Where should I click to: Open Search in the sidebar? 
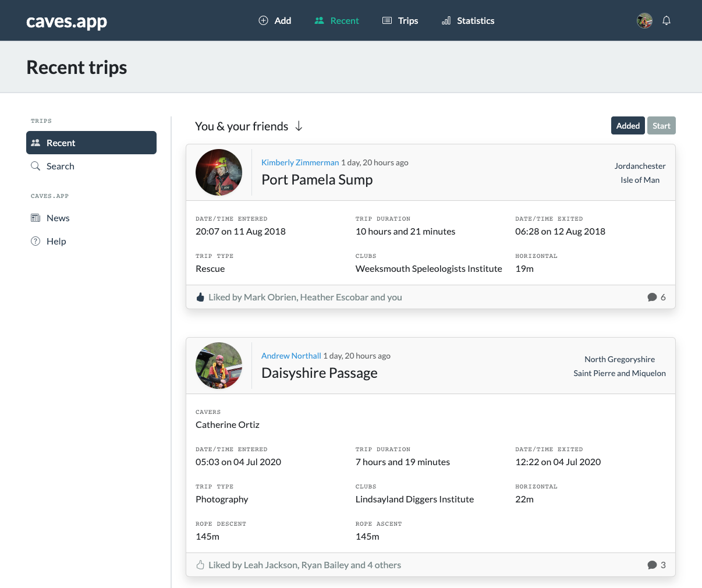tap(60, 166)
